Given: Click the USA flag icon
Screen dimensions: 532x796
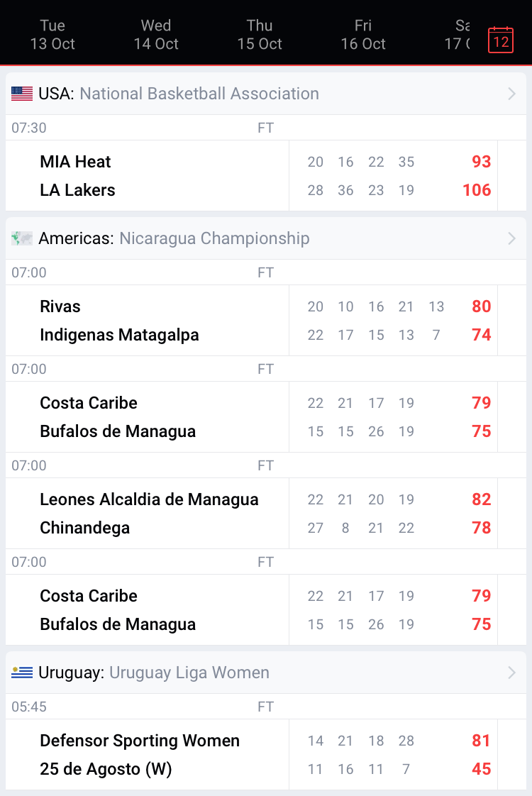Looking at the screenshot, I should pos(22,94).
